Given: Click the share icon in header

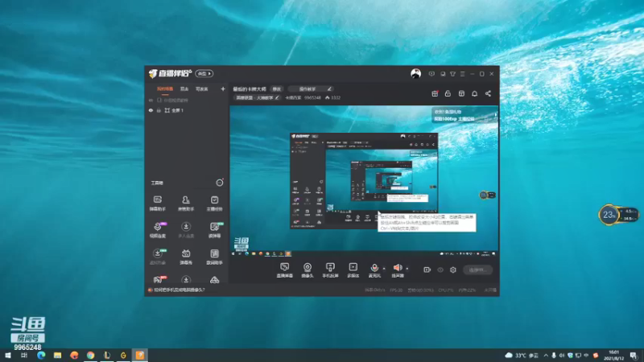Looking at the screenshot, I should tap(489, 93).
